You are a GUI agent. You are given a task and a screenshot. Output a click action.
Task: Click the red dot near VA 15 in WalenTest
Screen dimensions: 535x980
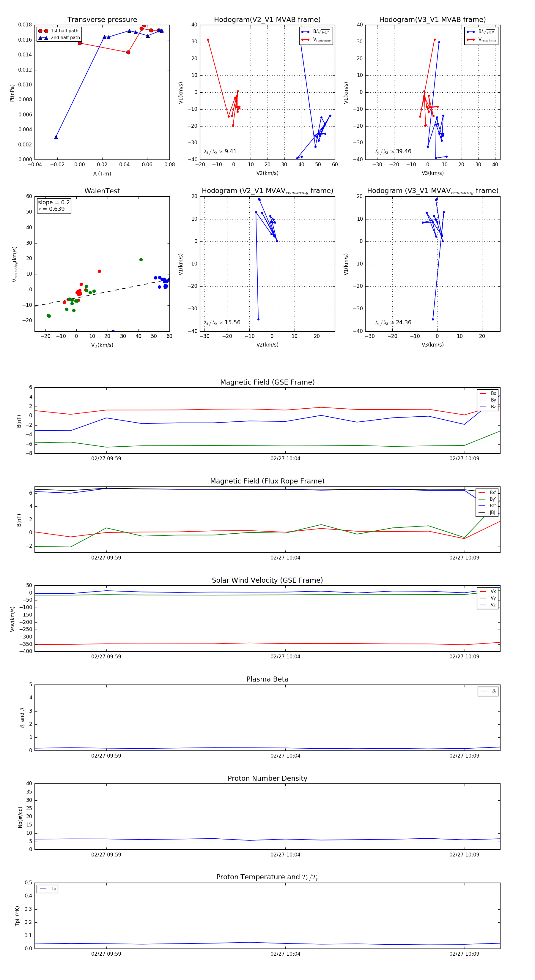pyautogui.click(x=99, y=271)
